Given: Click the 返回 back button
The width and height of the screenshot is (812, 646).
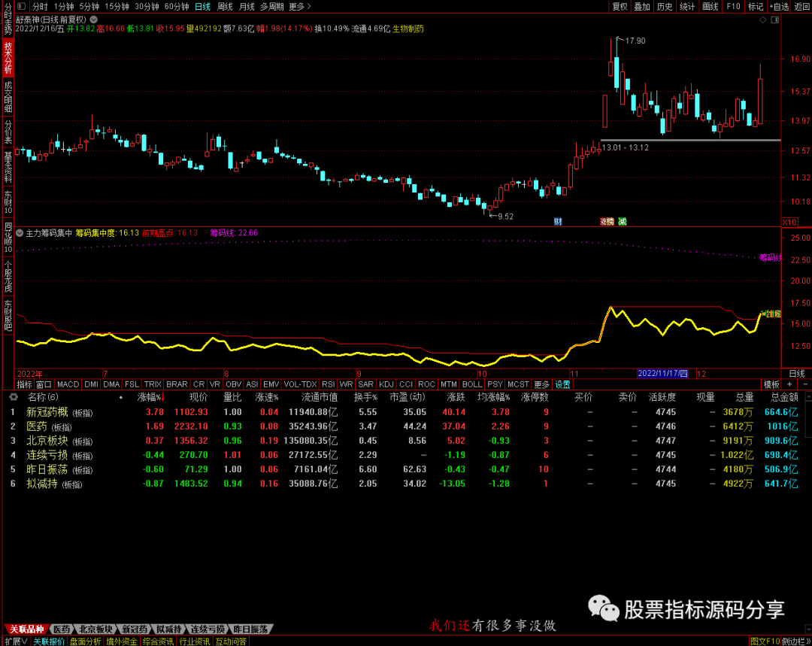Looking at the screenshot, I should [801, 6].
